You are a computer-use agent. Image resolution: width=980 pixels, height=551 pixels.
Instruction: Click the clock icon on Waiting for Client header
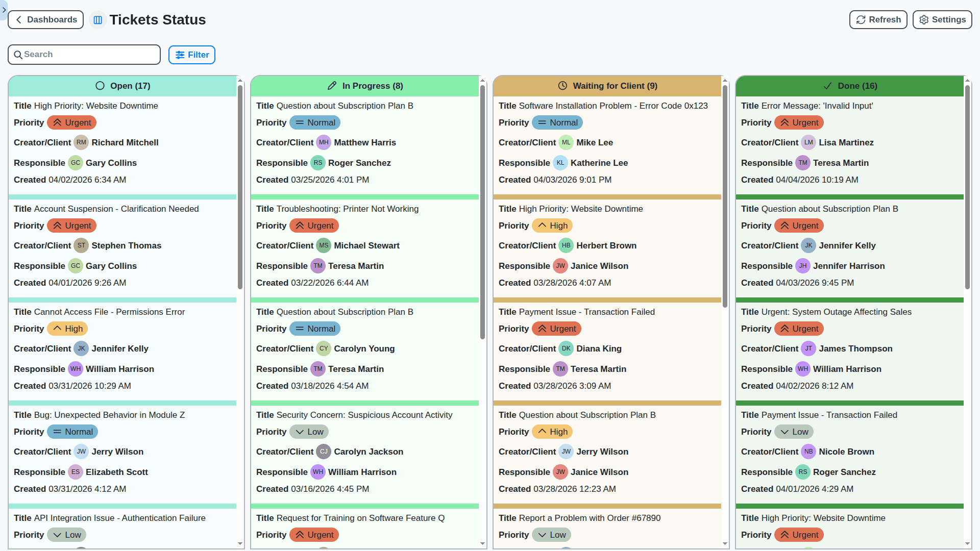coord(562,86)
